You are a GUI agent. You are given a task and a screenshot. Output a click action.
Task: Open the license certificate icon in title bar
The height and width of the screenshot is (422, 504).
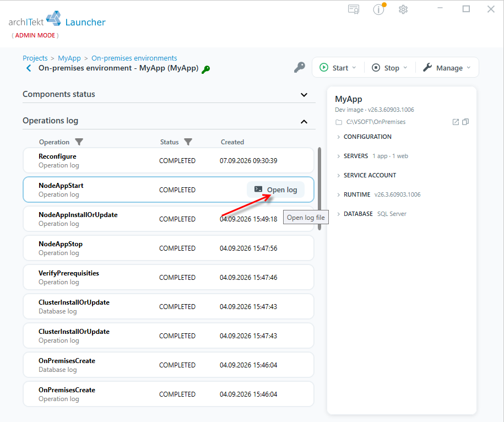[x=354, y=9]
